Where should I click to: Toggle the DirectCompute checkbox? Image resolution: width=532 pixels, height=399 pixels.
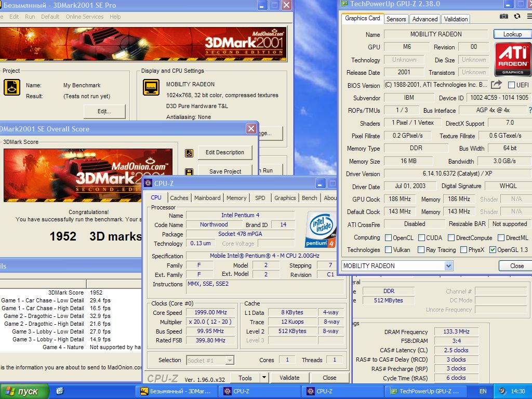[451, 238]
